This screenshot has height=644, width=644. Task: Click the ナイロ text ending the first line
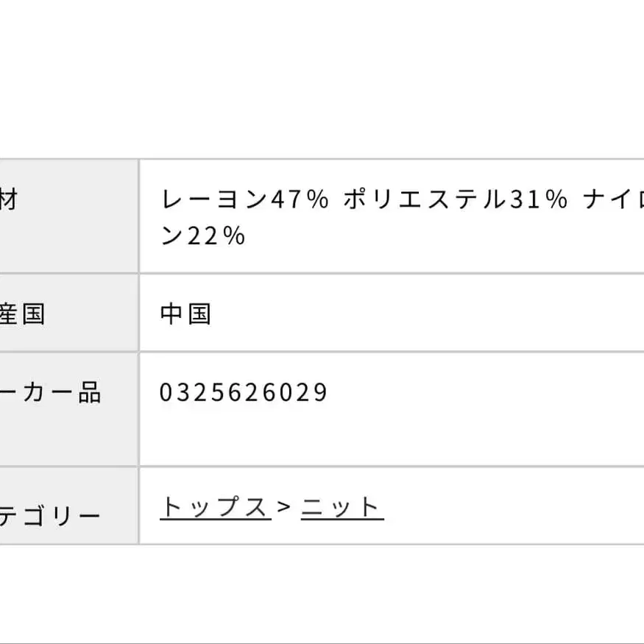tap(612, 199)
